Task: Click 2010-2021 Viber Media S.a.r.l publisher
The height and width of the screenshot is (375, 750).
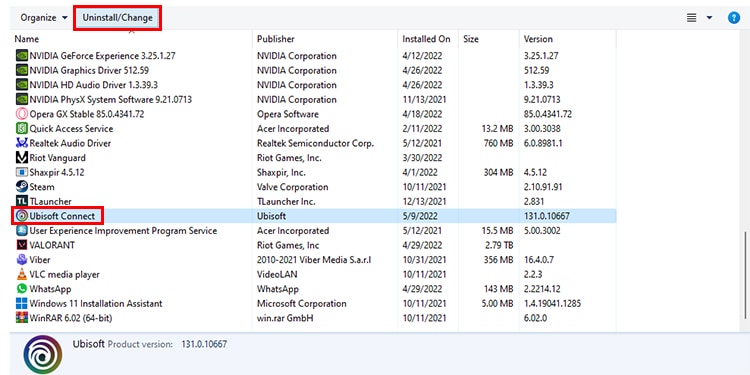Action: pyautogui.click(x=314, y=260)
